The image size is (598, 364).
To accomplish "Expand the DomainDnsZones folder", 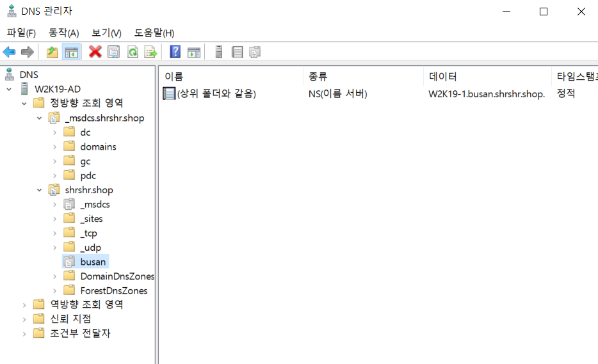I will click(x=54, y=276).
